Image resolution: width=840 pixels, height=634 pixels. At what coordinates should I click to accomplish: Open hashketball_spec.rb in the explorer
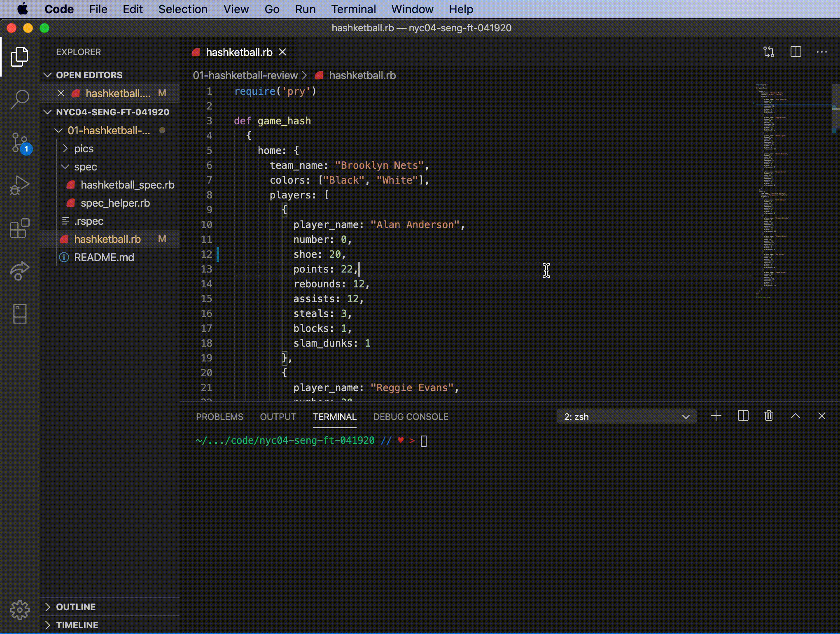tap(127, 185)
